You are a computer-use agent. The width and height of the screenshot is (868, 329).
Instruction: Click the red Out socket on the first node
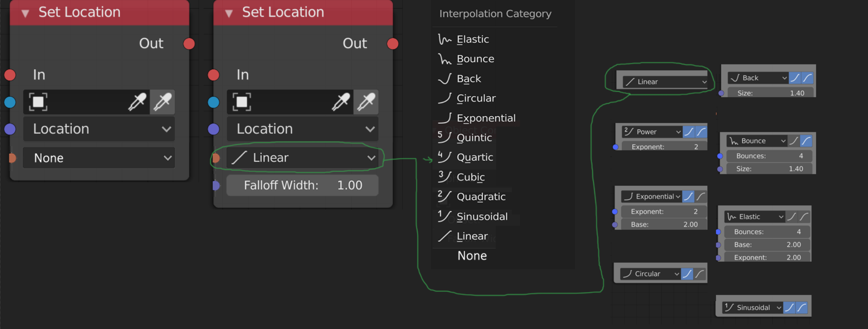click(189, 43)
